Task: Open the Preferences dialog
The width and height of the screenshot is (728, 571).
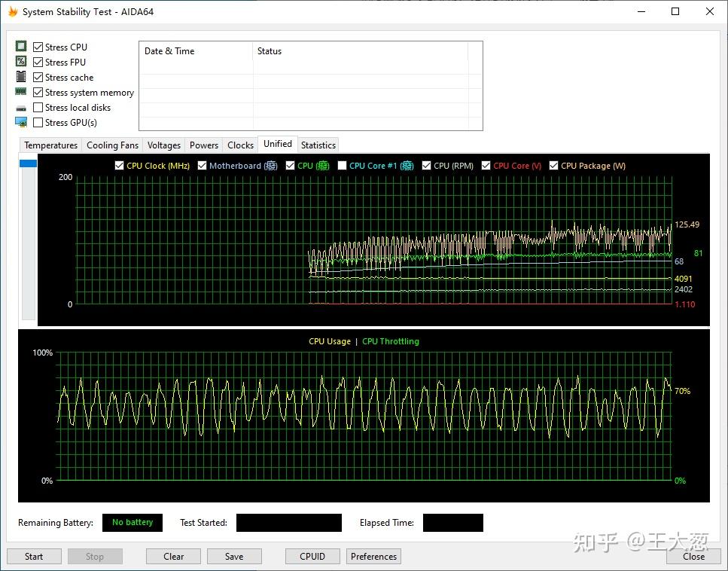Action: [373, 557]
